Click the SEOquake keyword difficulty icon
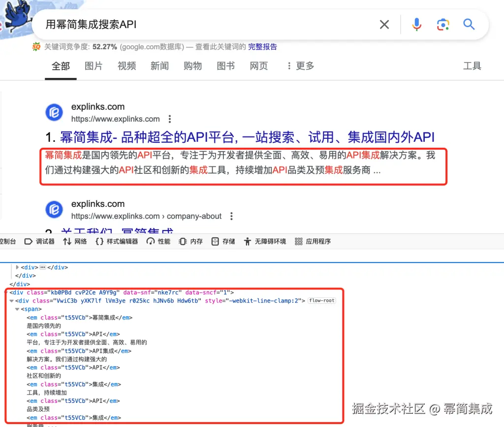This screenshot has height=427, width=504. click(x=36, y=47)
